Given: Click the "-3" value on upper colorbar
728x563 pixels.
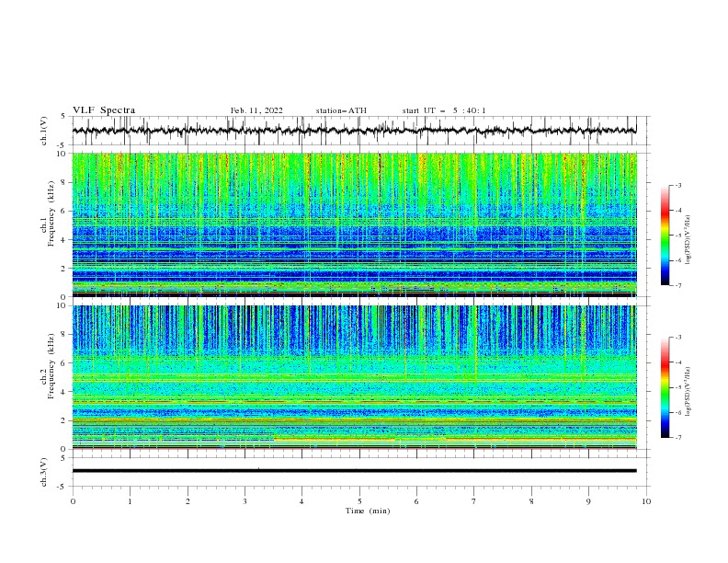Looking at the screenshot, I should coord(677,185).
